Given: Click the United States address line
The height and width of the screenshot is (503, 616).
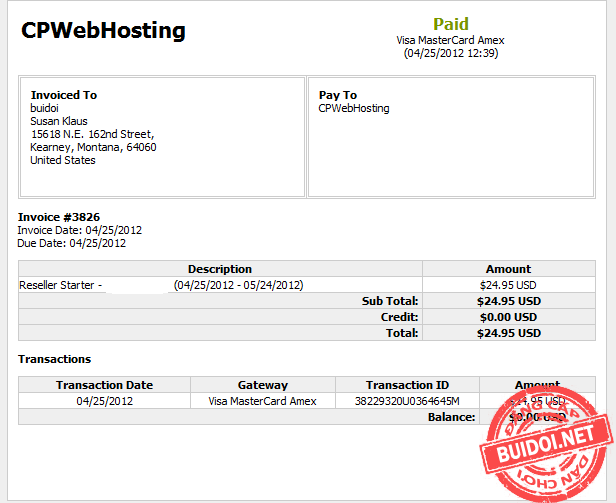Looking at the screenshot, I should (63, 160).
